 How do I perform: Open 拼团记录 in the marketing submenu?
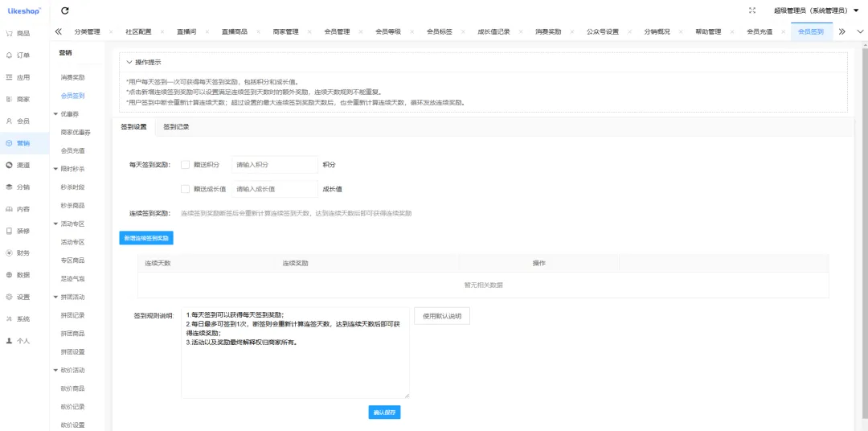coord(72,315)
